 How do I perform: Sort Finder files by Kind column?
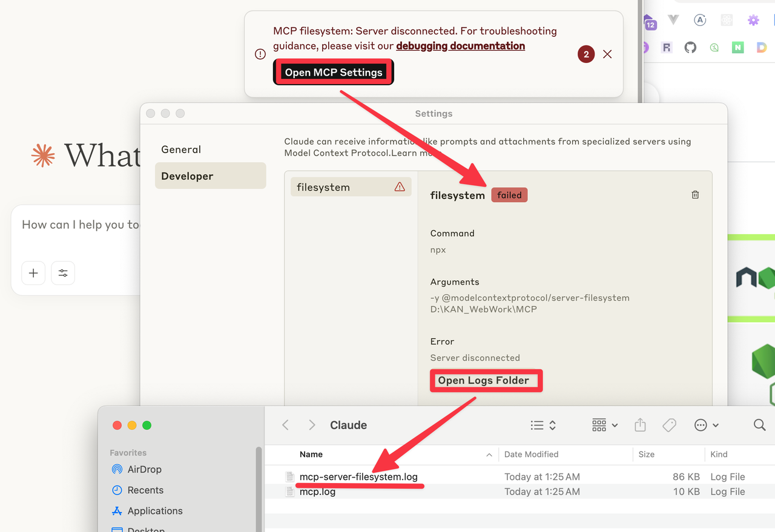719,454
